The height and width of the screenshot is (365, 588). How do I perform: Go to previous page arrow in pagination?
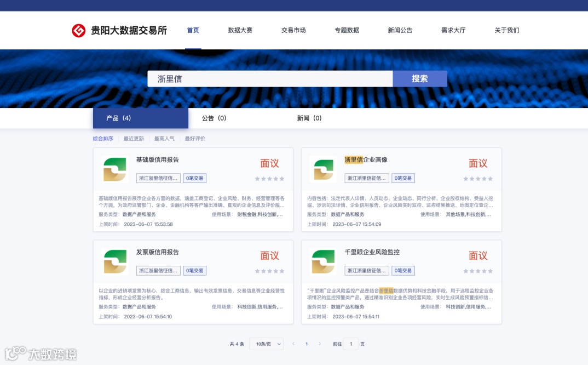click(293, 344)
